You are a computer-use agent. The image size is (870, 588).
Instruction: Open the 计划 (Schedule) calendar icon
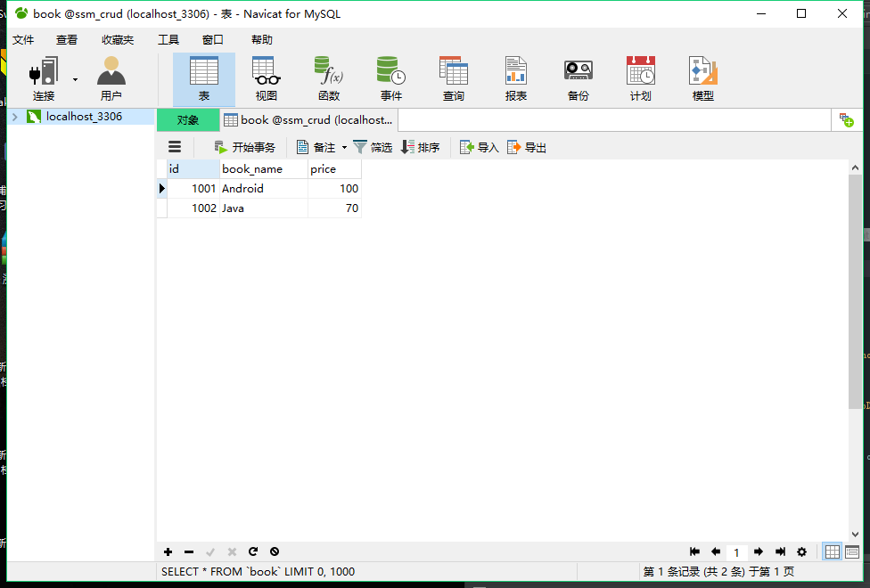point(640,79)
